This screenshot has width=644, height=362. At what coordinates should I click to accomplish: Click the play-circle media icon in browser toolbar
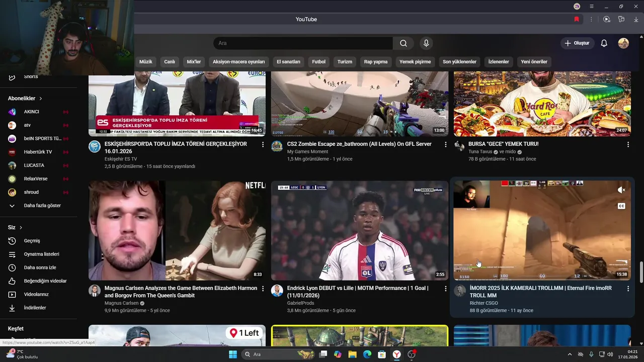point(607,19)
